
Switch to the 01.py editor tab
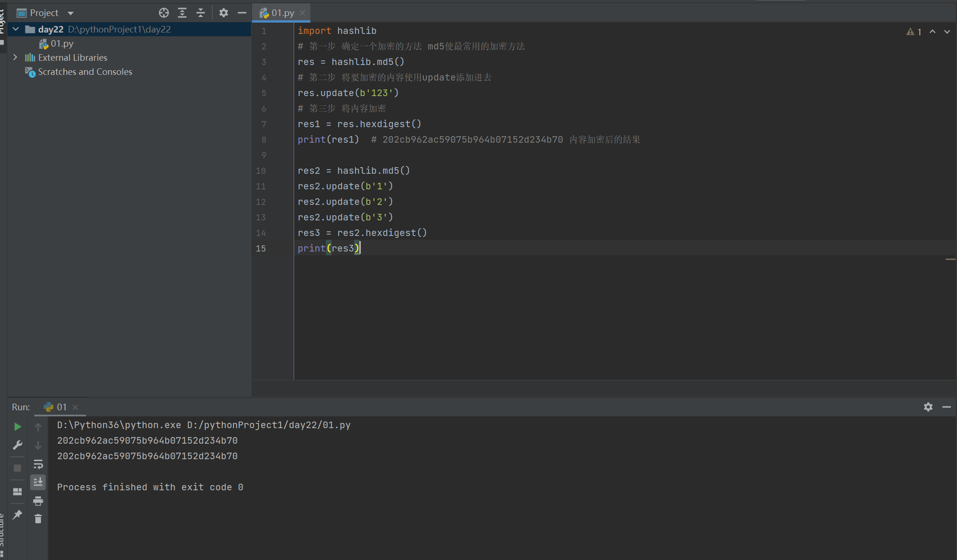point(282,13)
